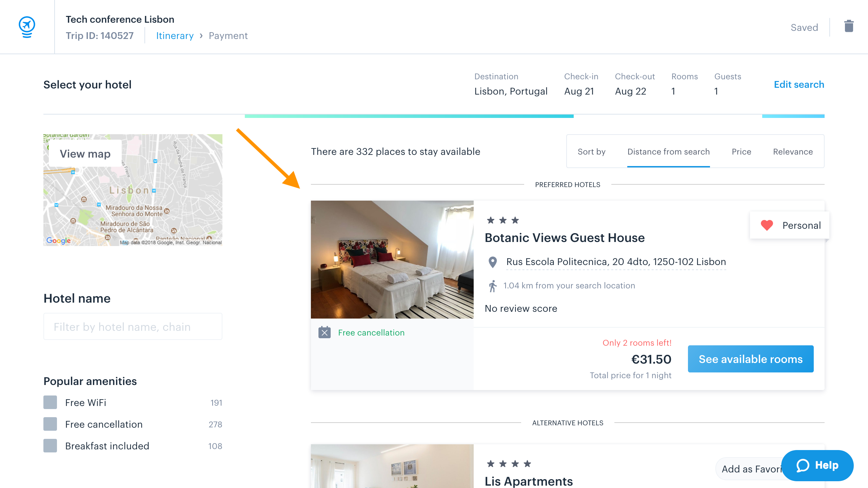868x488 pixels.
Task: Click the Free WiFi count 191
Action: (216, 403)
